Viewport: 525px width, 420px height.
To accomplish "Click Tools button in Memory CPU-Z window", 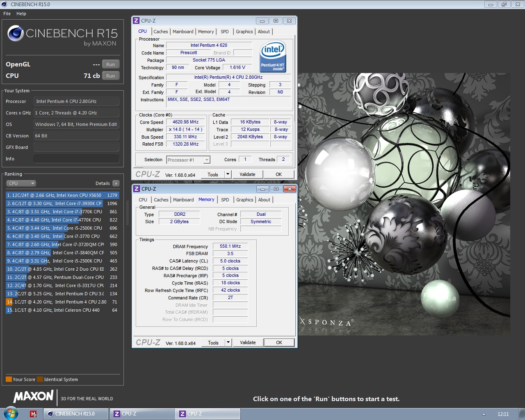I will click(213, 342).
